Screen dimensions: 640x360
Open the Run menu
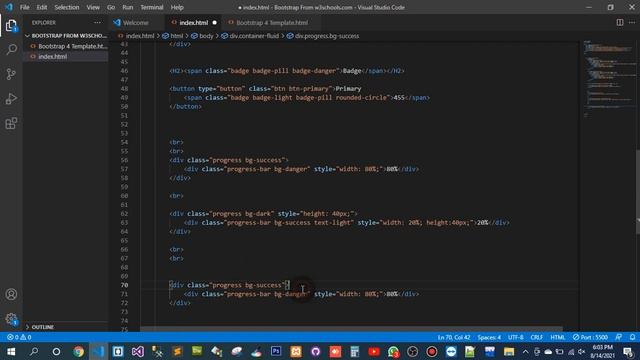tap(128, 7)
